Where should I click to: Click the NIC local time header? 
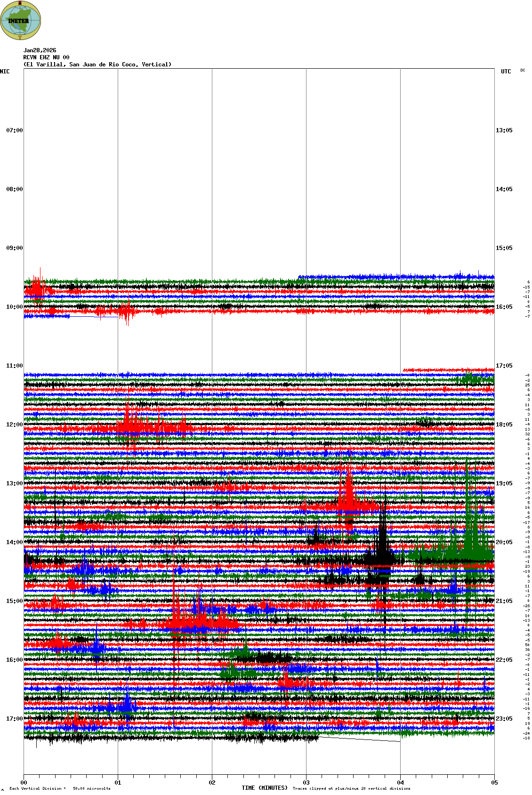pos(5,72)
